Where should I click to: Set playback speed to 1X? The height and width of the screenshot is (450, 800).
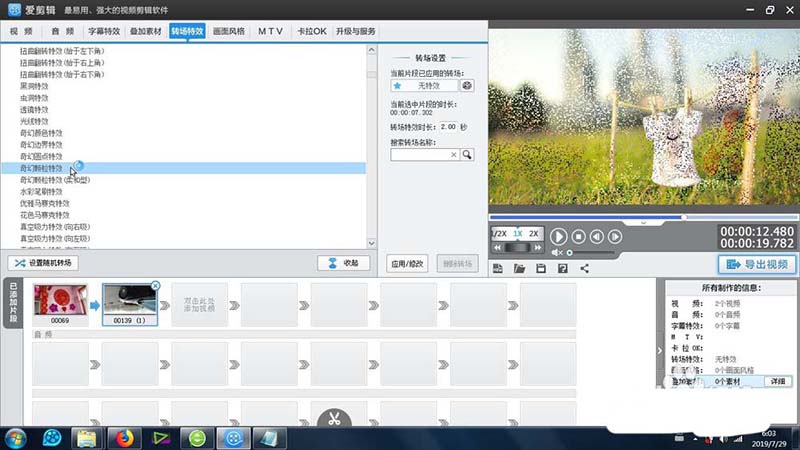518,234
